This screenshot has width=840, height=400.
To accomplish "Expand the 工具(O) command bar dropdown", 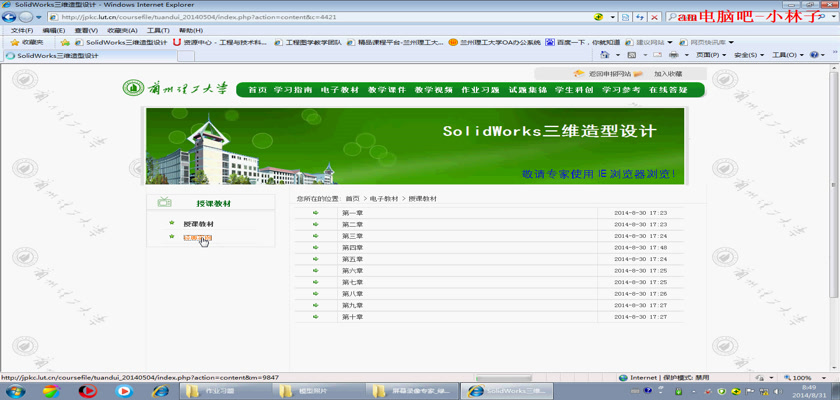I will (788, 55).
